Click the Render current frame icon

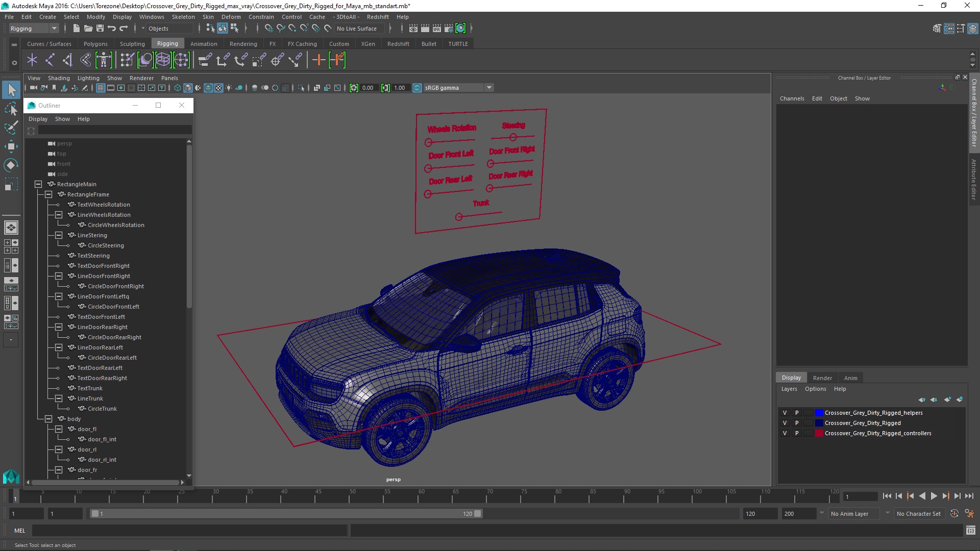point(425,29)
